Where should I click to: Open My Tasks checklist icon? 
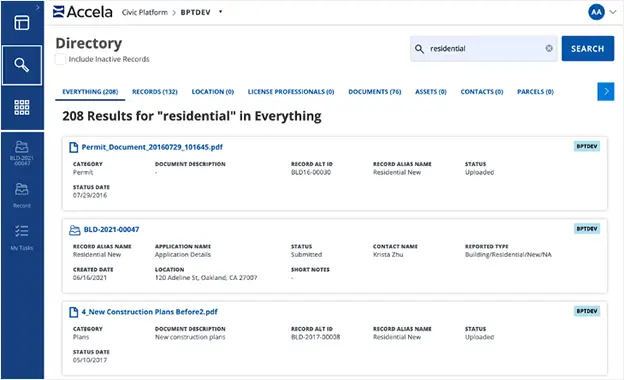(x=21, y=238)
